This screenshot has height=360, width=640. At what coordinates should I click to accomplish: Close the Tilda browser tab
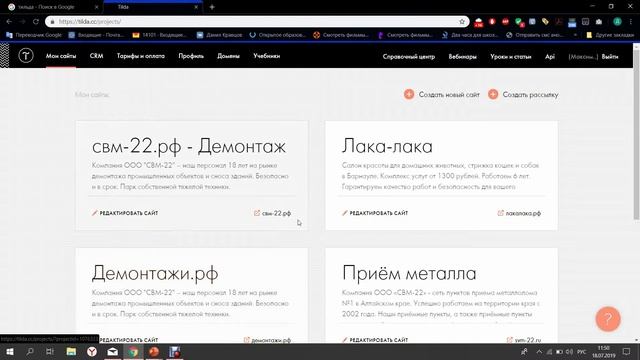[x=196, y=7]
